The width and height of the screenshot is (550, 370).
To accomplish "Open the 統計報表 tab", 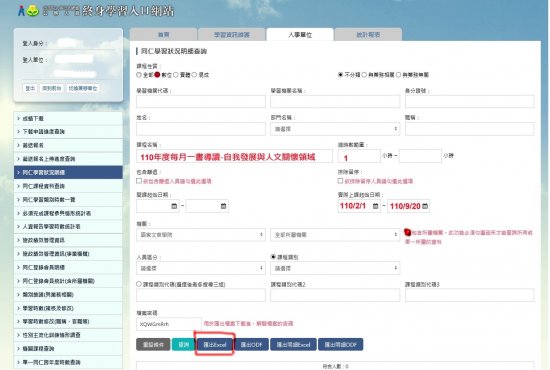I will 368,35.
